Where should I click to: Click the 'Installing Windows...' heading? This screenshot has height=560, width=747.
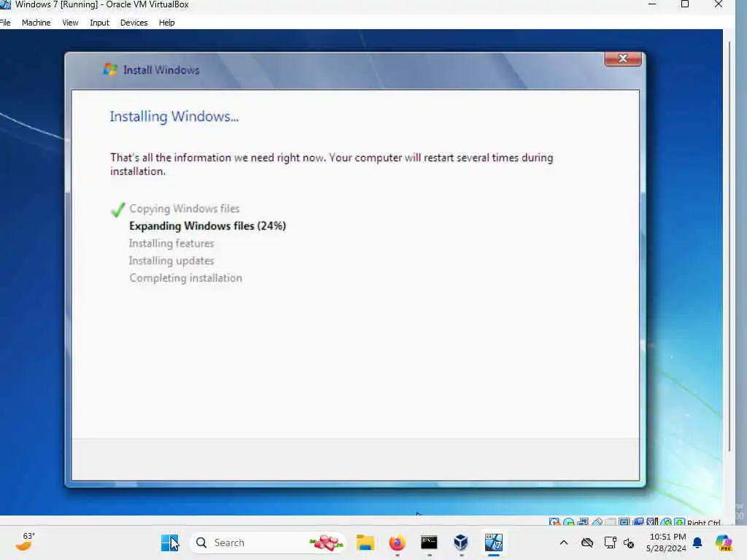coord(174,117)
